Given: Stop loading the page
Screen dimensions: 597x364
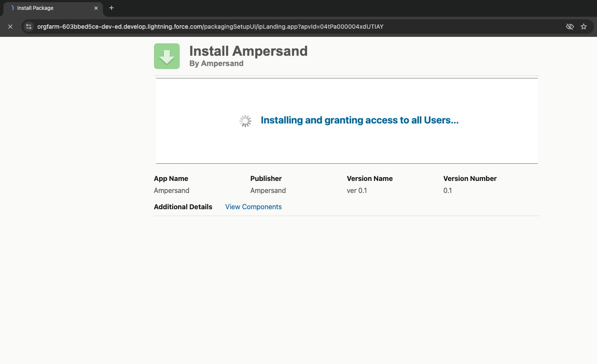Looking at the screenshot, I should coord(10,27).
